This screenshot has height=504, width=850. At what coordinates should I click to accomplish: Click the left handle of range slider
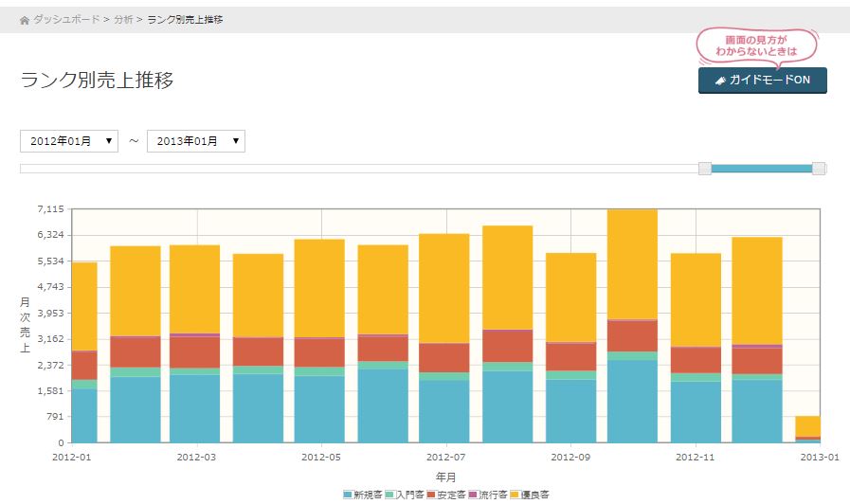pos(704,169)
